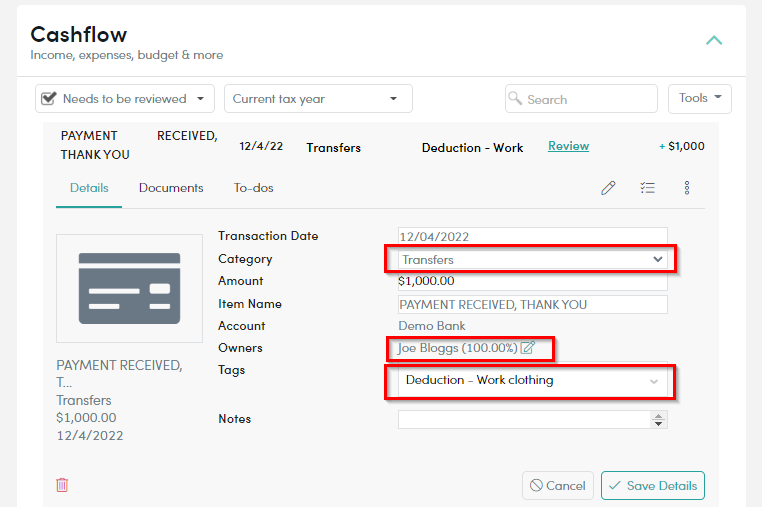
Task: Switch to the Documents tab
Action: click(171, 188)
